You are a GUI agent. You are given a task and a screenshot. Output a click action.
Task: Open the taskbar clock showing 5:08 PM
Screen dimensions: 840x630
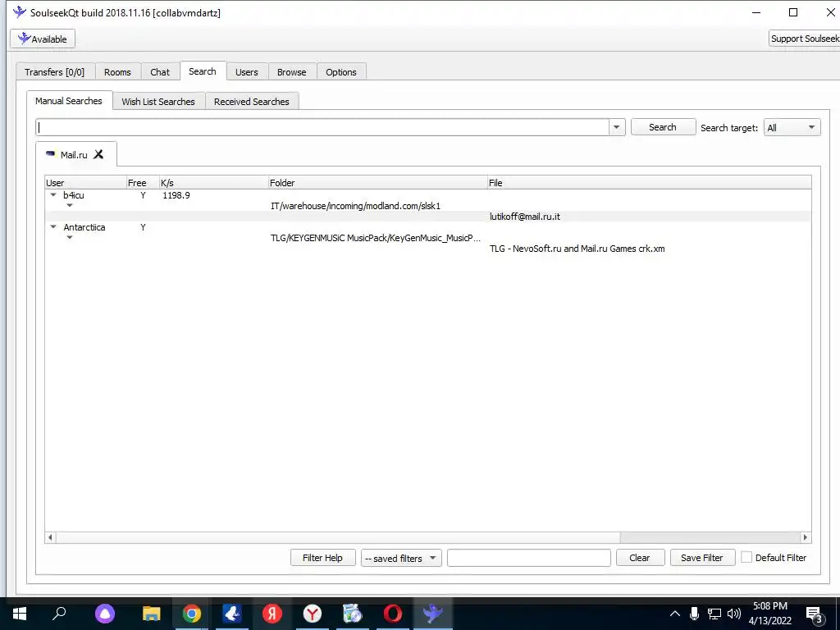(x=770, y=614)
